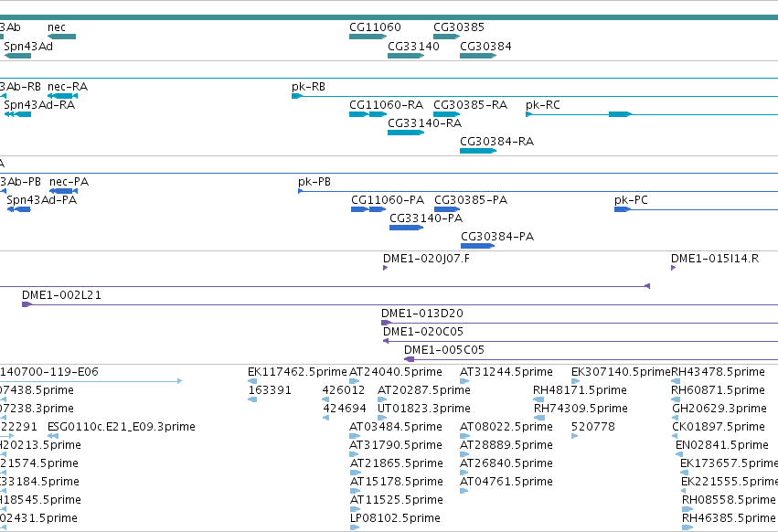Click the DME1-015I14.R clone end
The image size is (778, 532).
[x=673, y=268]
